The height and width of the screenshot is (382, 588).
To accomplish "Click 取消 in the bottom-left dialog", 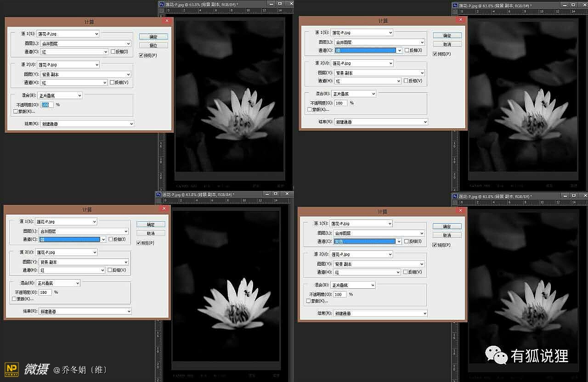I will pos(151,233).
